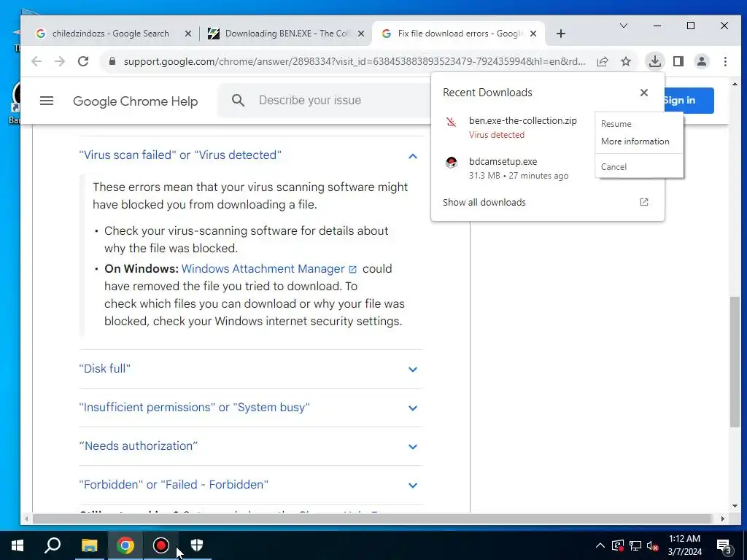Image resolution: width=747 pixels, height=560 pixels.
Task: Show hidden system tray icons
Action: point(600,545)
